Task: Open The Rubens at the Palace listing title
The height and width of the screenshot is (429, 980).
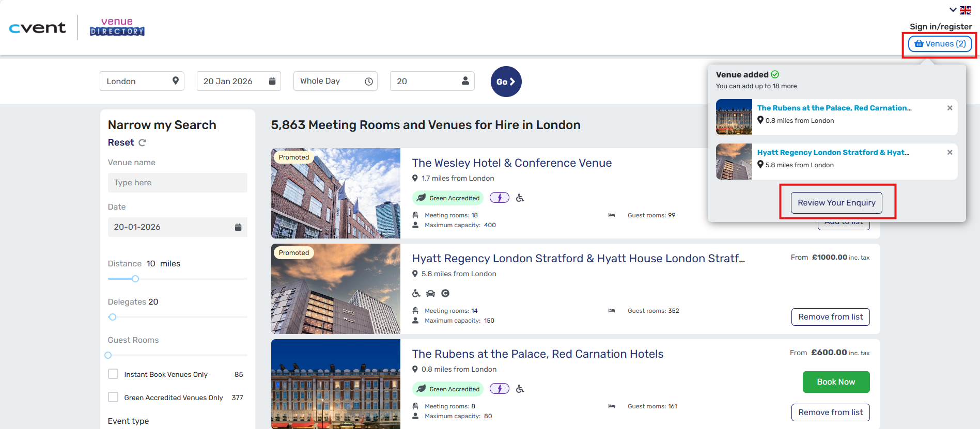Action: coord(538,354)
